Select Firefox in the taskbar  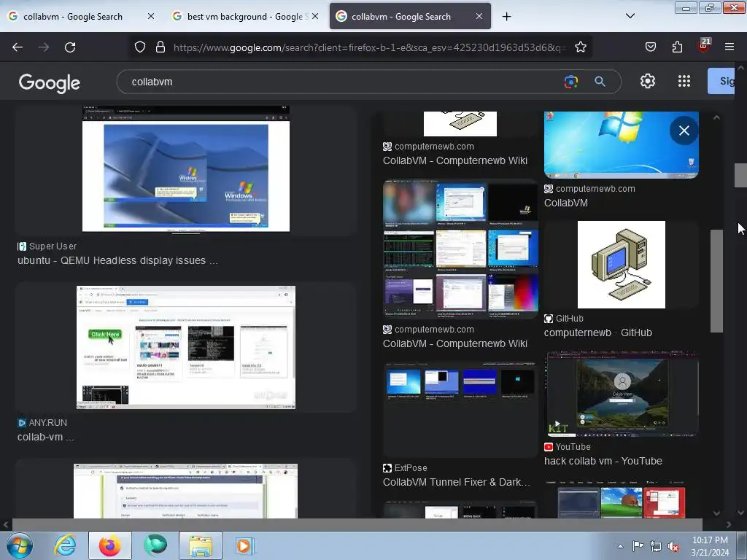point(109,545)
